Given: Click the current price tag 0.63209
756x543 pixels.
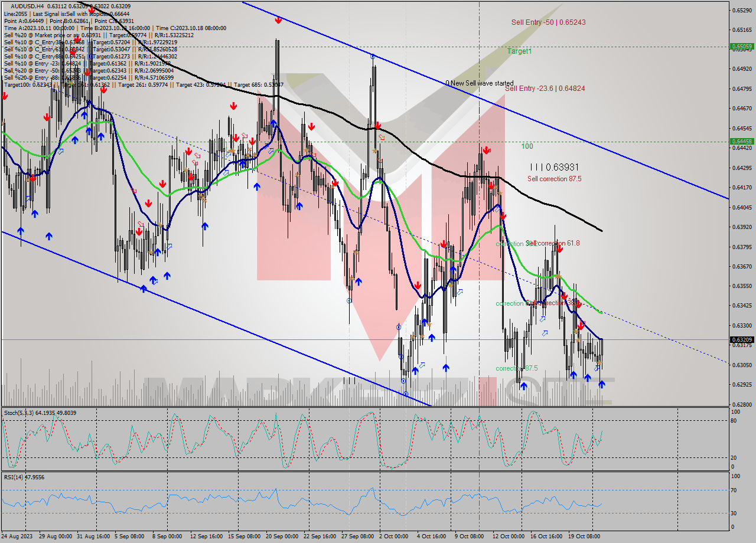Looking at the screenshot, I should [741, 340].
